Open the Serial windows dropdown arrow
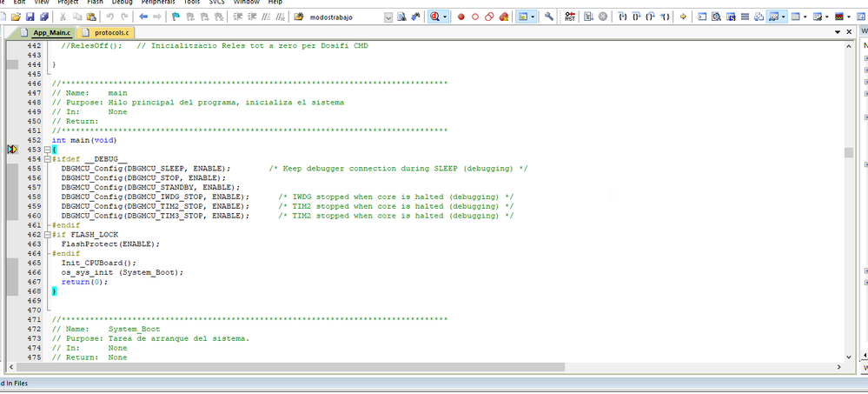The height and width of the screenshot is (394, 868). pos(827,17)
